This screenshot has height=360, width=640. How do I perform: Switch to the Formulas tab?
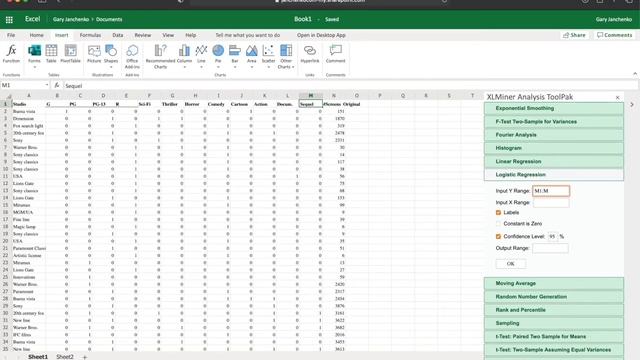point(90,36)
